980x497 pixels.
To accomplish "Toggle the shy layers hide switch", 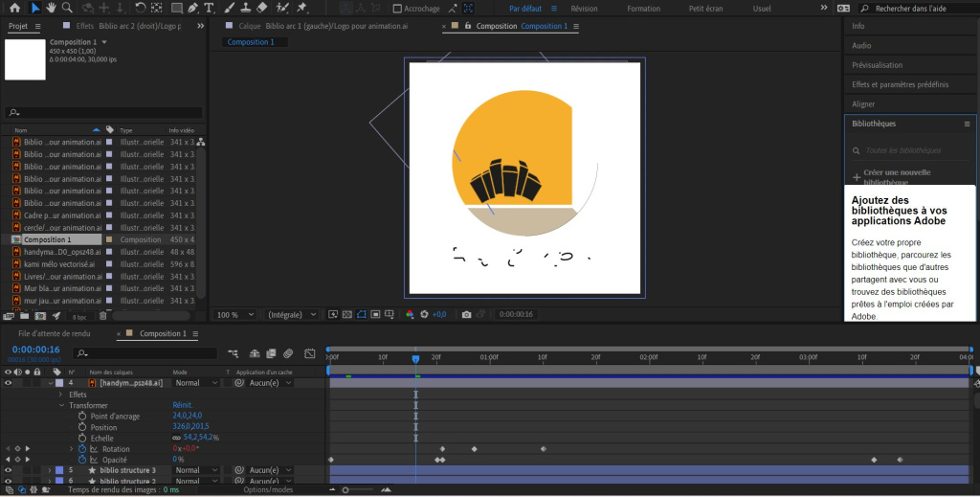I will [x=255, y=353].
